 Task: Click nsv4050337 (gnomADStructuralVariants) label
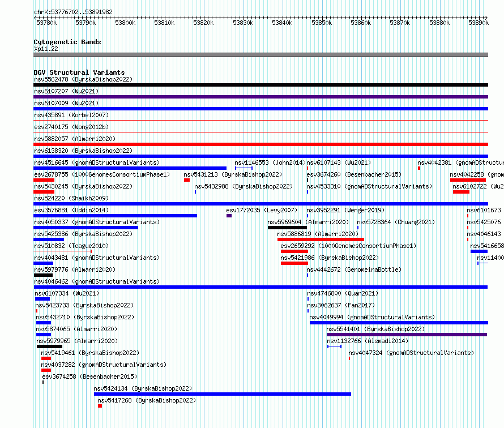[97, 222]
